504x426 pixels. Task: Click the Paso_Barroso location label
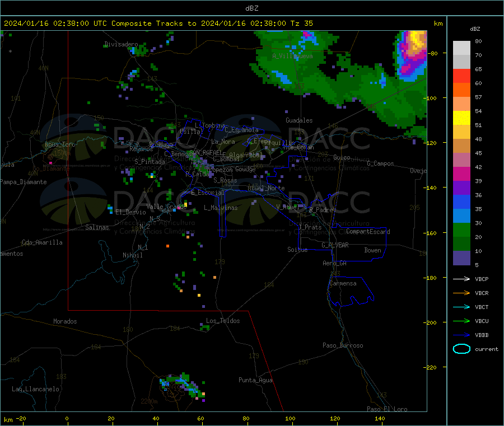click(343, 345)
